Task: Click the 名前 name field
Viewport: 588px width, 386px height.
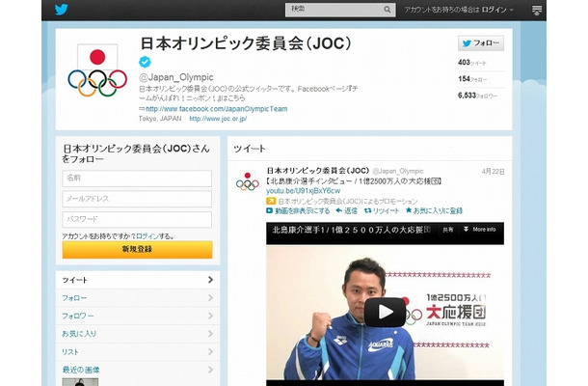Action: [x=137, y=179]
